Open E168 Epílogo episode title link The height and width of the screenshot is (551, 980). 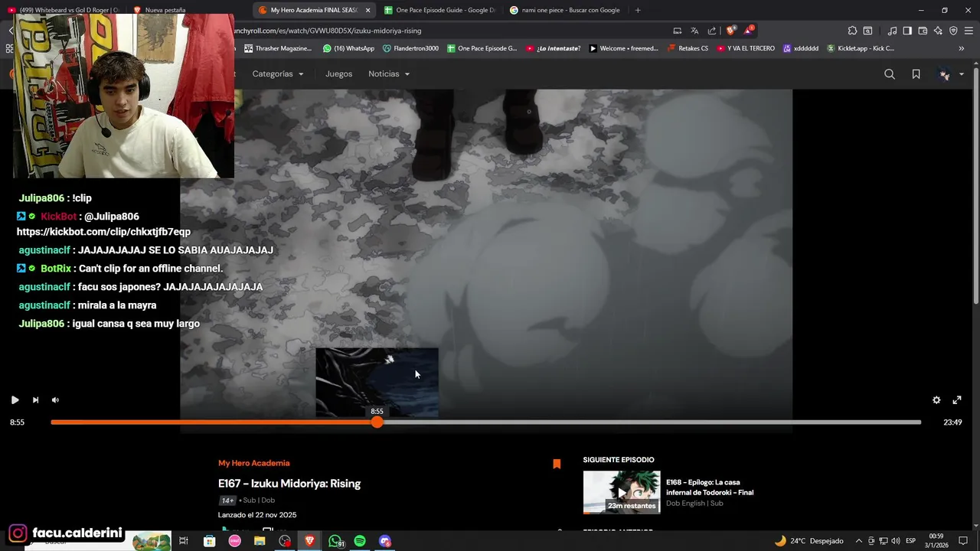coord(710,487)
